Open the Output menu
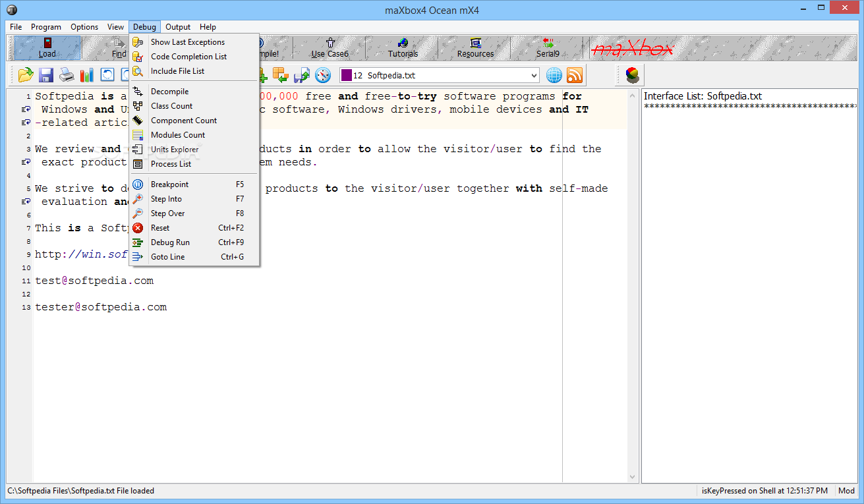This screenshot has height=504, width=864. tap(178, 27)
